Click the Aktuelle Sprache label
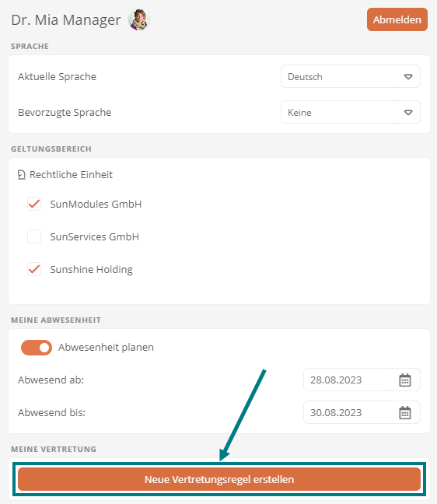Image resolution: width=437 pixels, height=504 pixels. (x=58, y=76)
